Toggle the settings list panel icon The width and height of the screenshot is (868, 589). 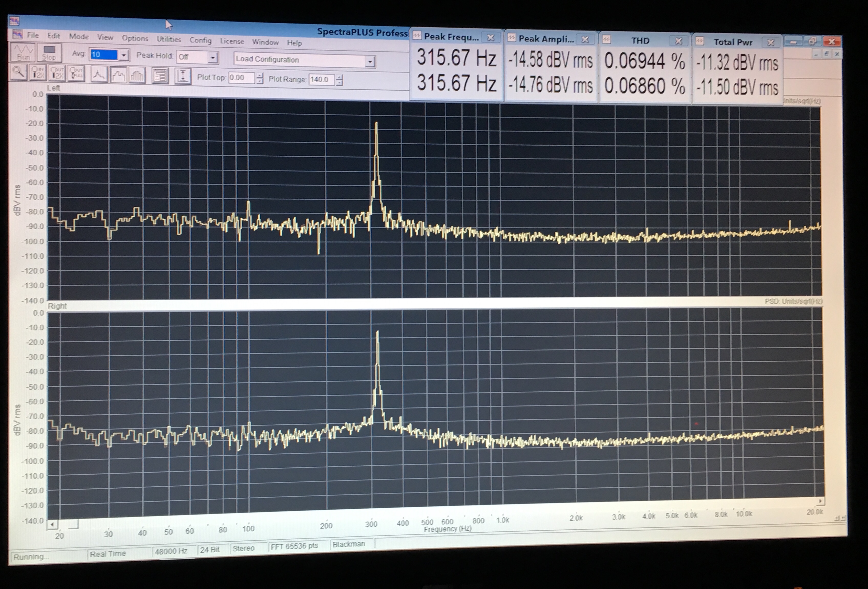pos(160,76)
